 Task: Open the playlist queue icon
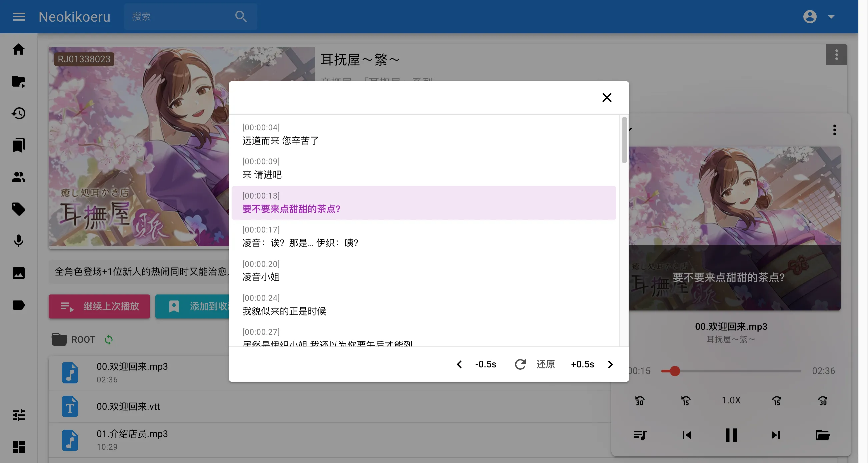click(x=640, y=435)
